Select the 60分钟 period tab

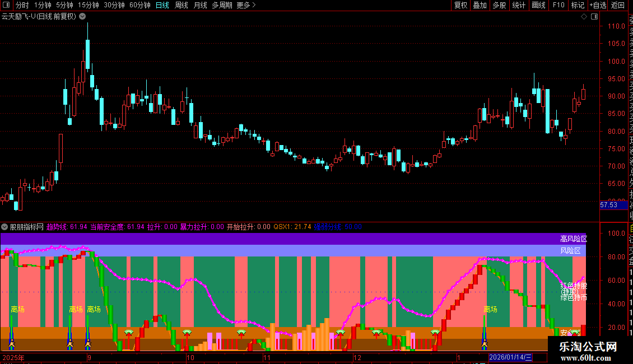click(140, 5)
